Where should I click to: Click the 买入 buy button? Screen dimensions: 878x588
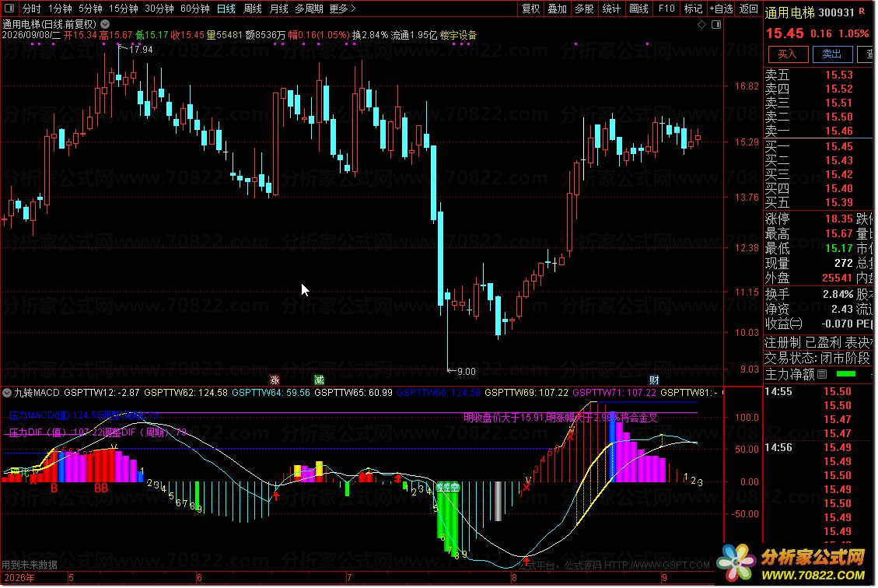coord(787,54)
